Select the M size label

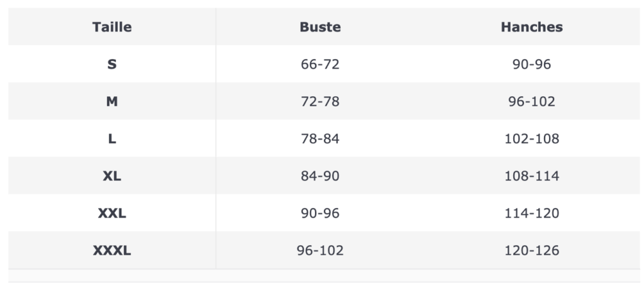[112, 101]
